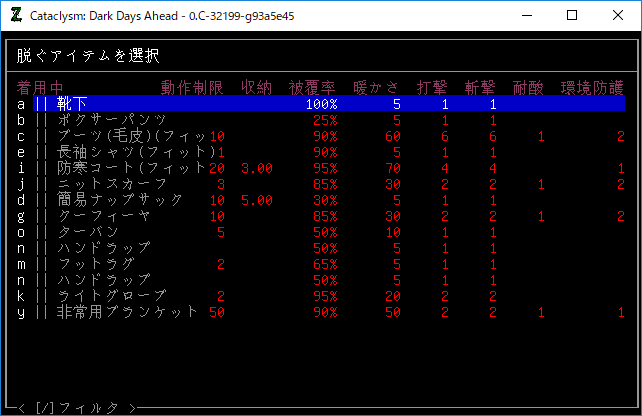
Task: Select the highlighted 靴下 item row
Action: point(74,104)
